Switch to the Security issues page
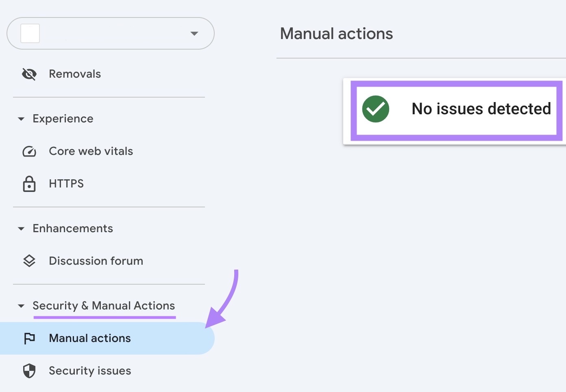The height and width of the screenshot is (392, 566). 90,370
